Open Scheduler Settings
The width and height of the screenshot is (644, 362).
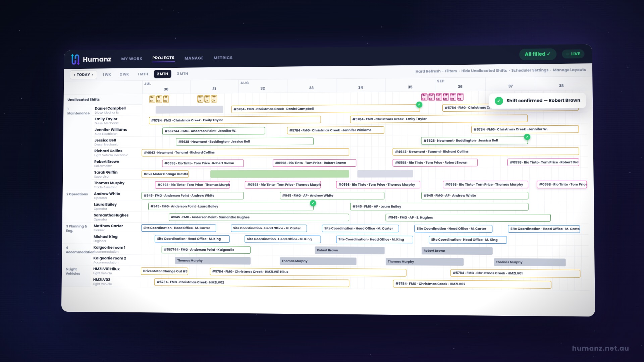pos(530,70)
